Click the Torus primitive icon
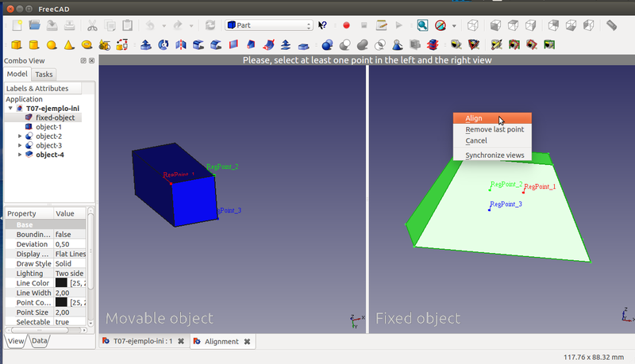 (87, 44)
